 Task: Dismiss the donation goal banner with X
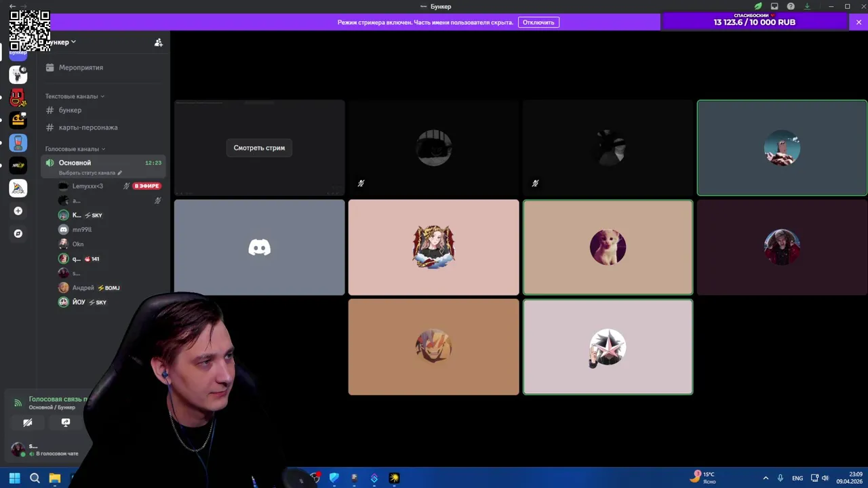859,22
